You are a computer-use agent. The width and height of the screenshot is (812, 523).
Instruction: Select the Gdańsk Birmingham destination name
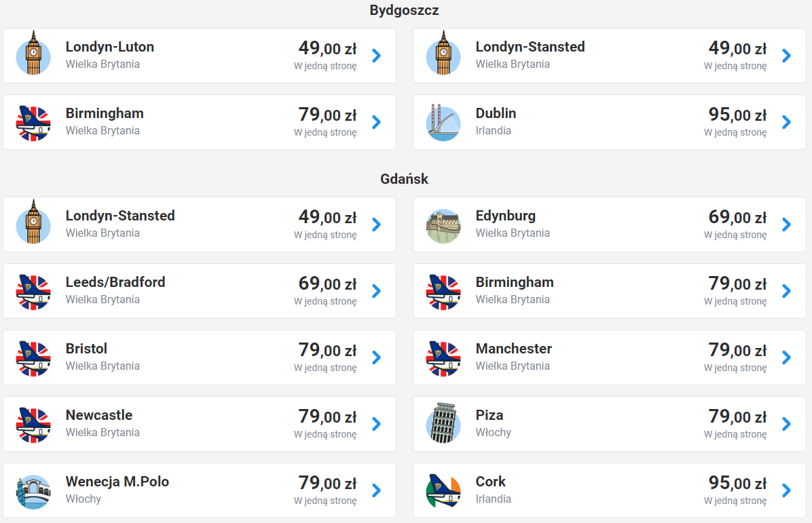(x=514, y=282)
